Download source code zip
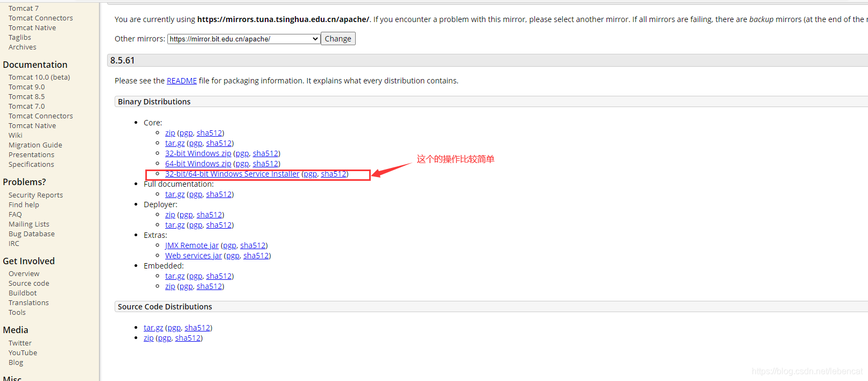868x381 pixels. (x=149, y=338)
